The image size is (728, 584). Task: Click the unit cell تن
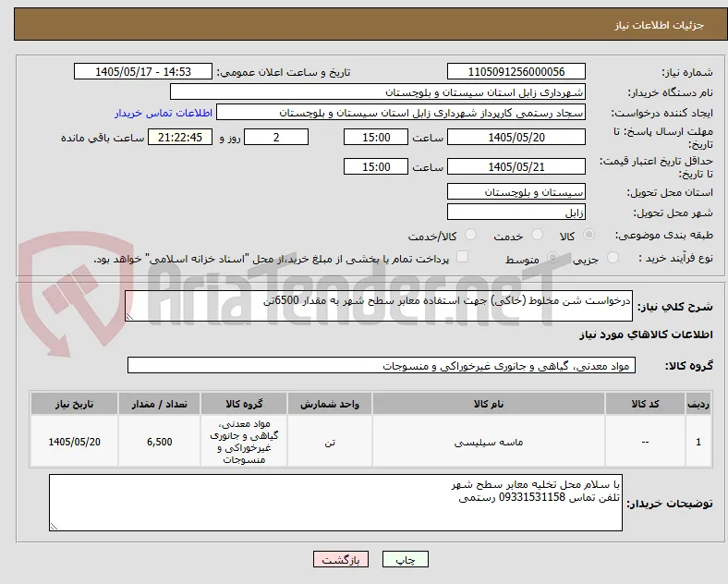pyautogui.click(x=330, y=442)
